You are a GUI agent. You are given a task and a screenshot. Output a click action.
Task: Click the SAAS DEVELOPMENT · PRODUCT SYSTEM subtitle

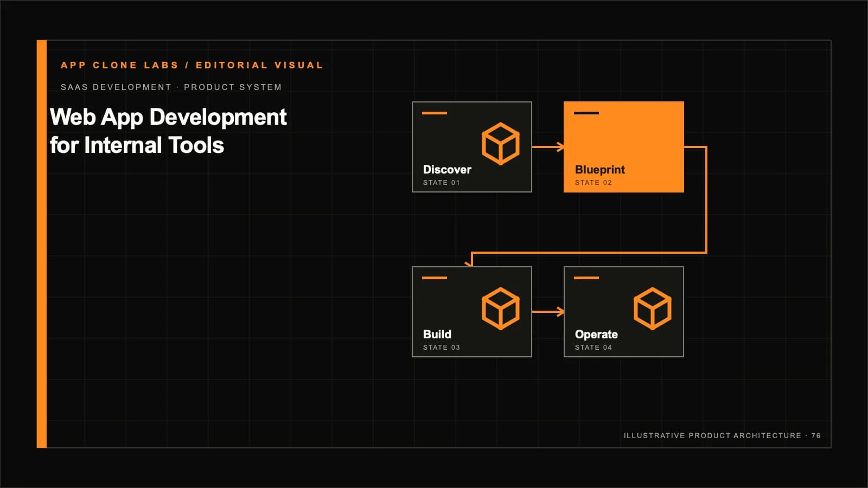171,87
